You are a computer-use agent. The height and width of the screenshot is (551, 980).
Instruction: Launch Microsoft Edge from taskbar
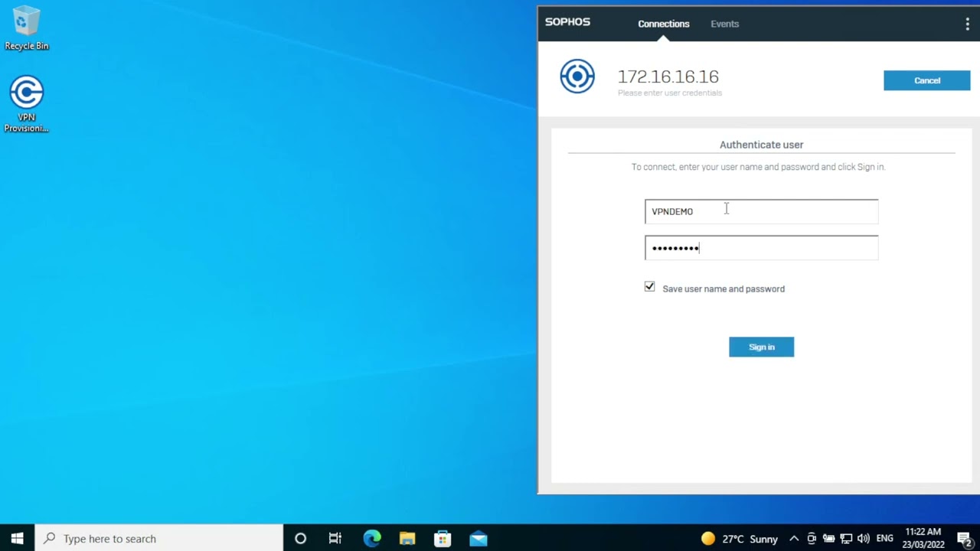tap(372, 538)
